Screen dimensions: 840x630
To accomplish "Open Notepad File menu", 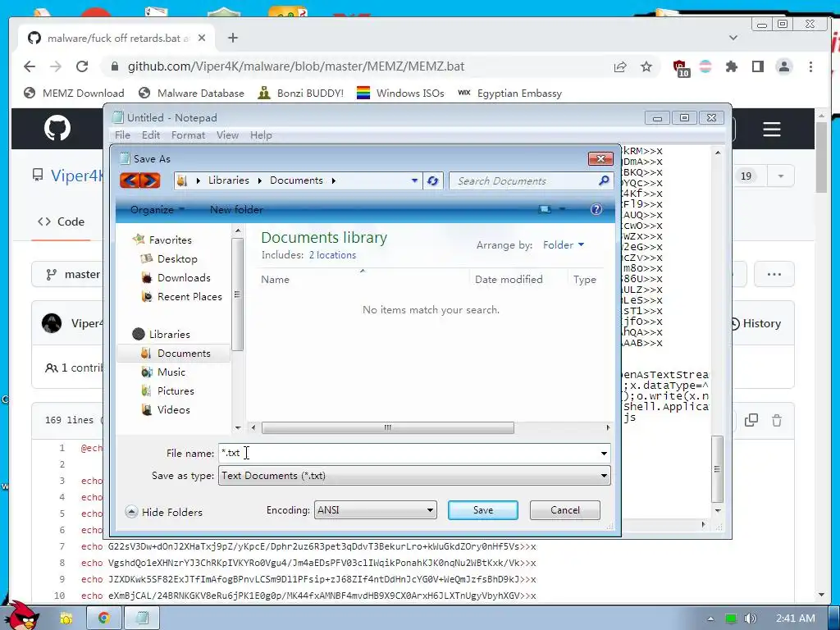I will tap(122, 135).
